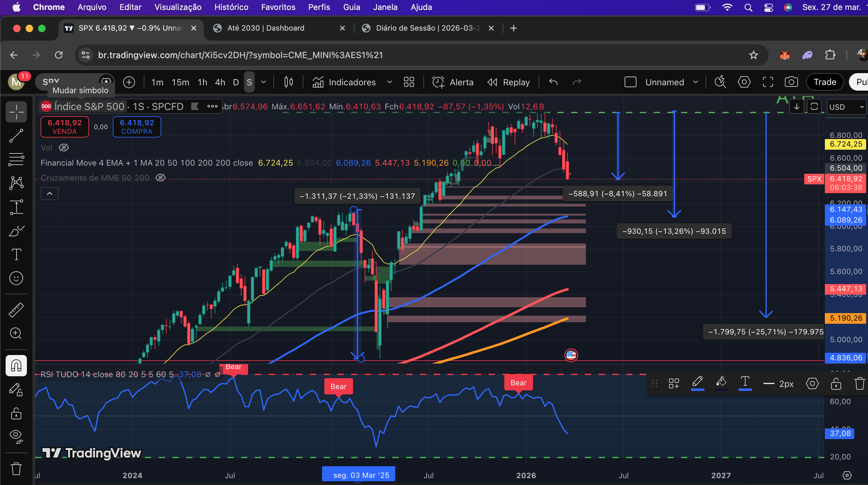The width and height of the screenshot is (868, 485).
Task: Activate the magnet snap mode
Action: (x=16, y=366)
